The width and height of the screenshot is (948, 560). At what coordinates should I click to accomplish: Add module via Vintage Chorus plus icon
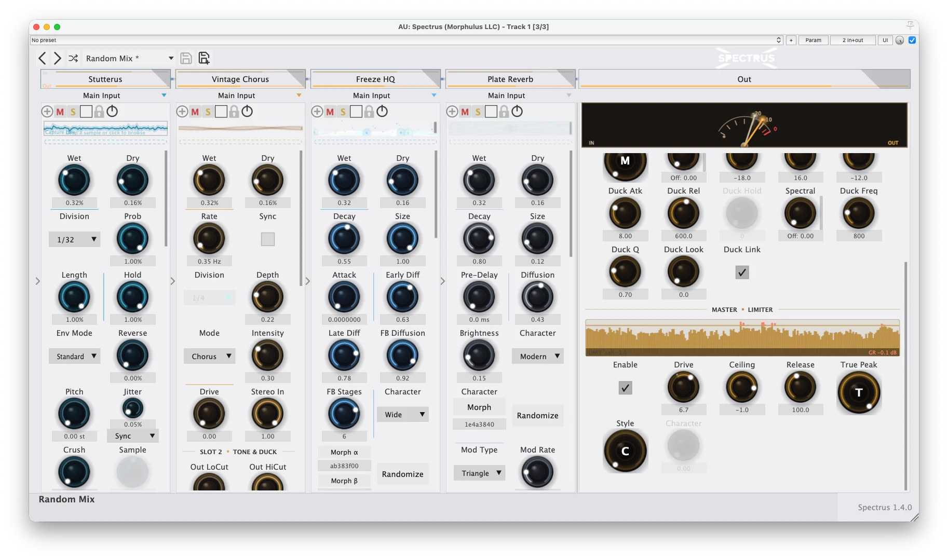[182, 111]
